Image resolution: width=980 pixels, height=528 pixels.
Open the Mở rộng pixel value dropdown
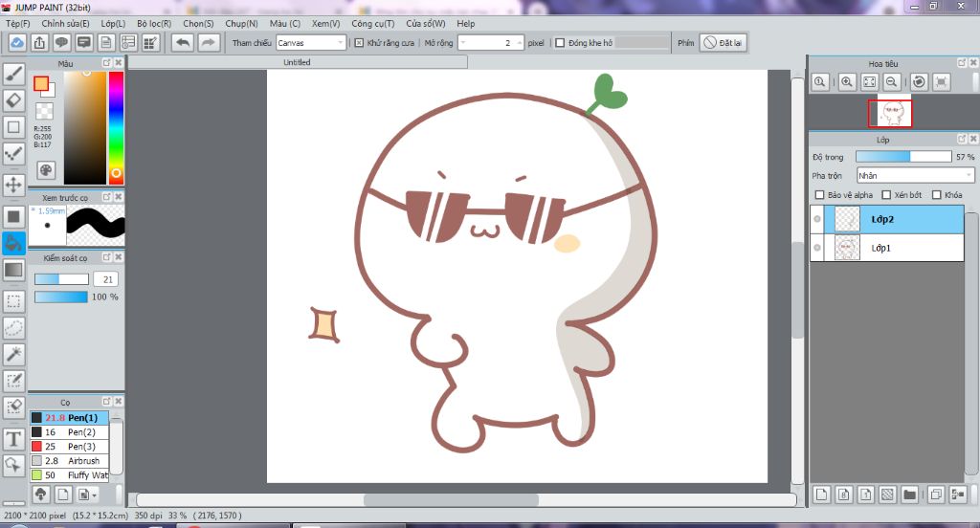(491, 43)
